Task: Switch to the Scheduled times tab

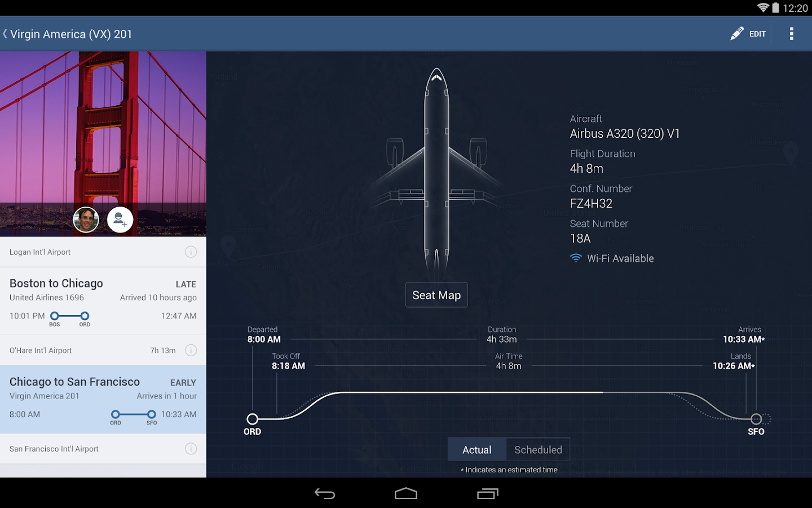Action: (538, 450)
